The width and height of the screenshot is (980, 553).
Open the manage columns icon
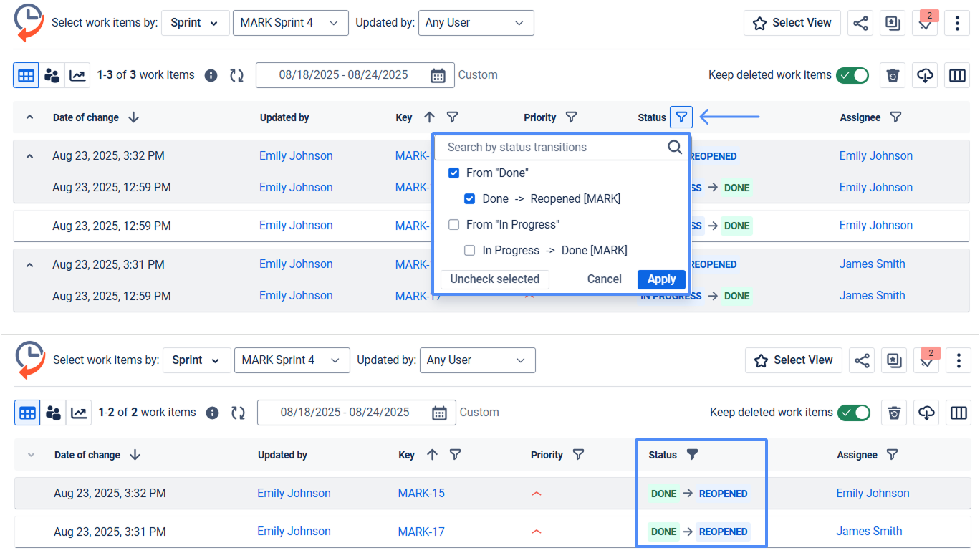pyautogui.click(x=957, y=74)
